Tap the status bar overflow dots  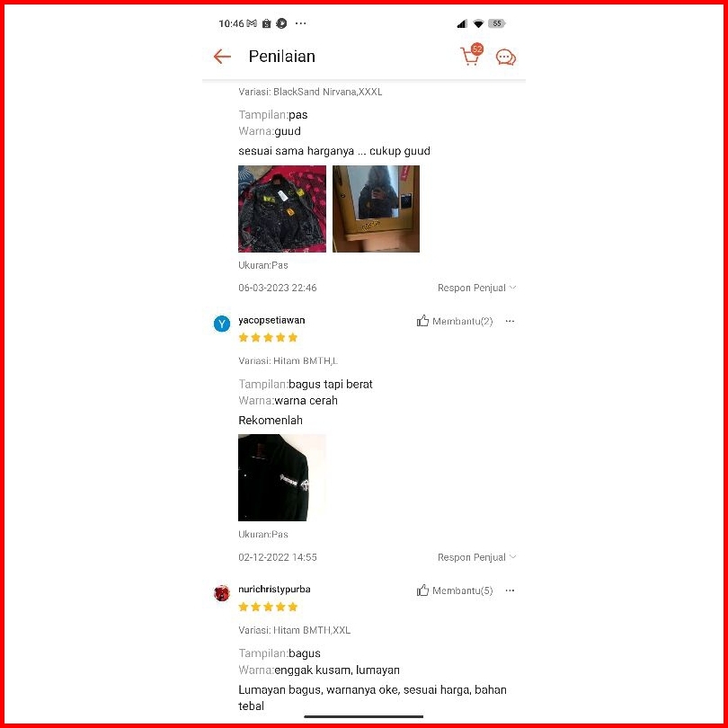tap(301, 23)
